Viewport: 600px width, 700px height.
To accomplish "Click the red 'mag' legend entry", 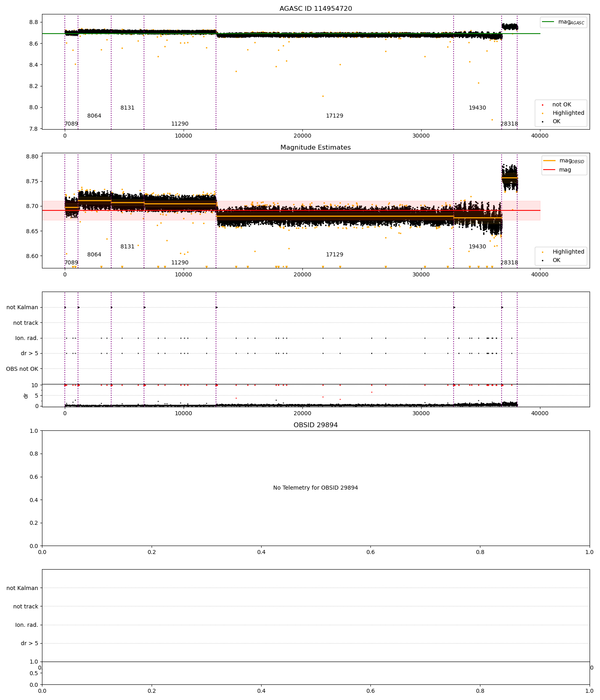I will [x=557, y=170].
